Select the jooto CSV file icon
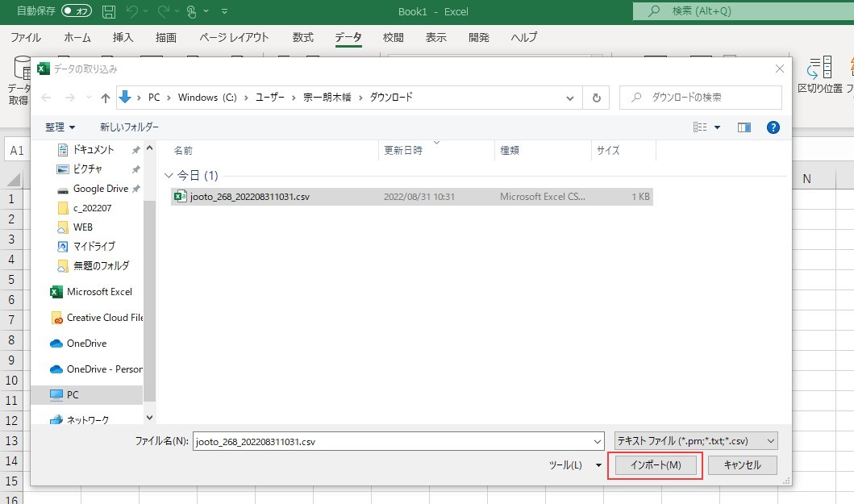This screenshot has width=854, height=504. click(x=179, y=196)
